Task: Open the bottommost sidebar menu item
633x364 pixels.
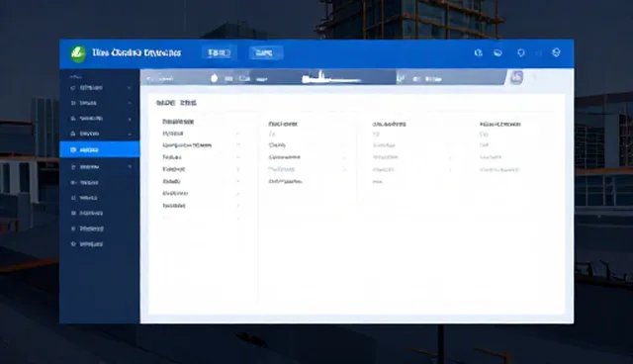Action: 87,244
